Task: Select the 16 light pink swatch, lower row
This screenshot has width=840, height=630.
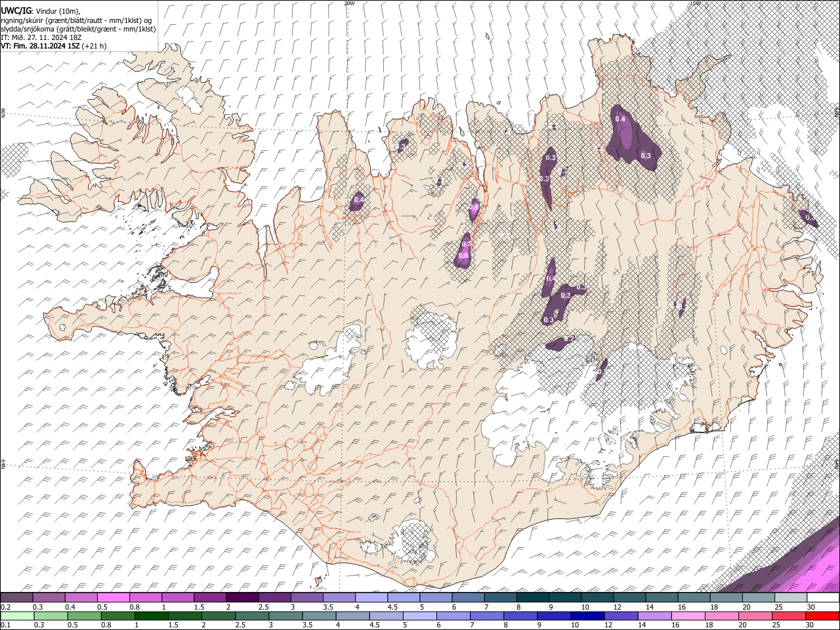Action: click(x=688, y=616)
